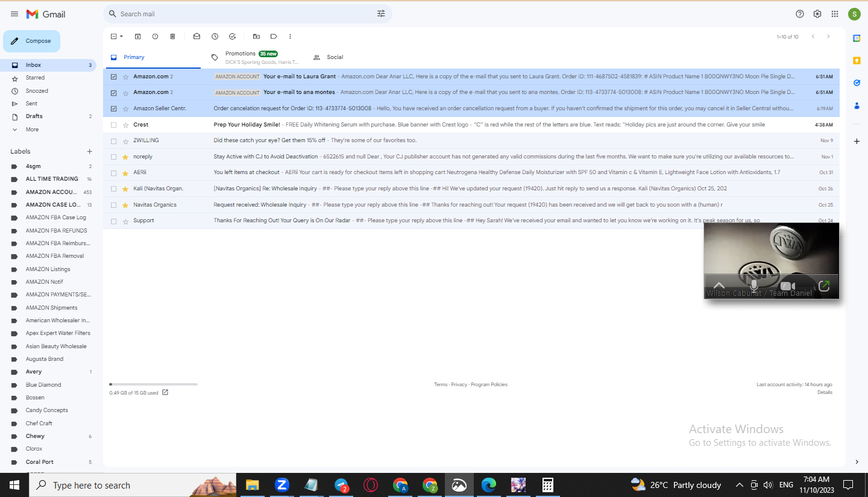The image size is (868, 497).
Task: Unstar the Navitas Organics email
Action: (x=125, y=205)
